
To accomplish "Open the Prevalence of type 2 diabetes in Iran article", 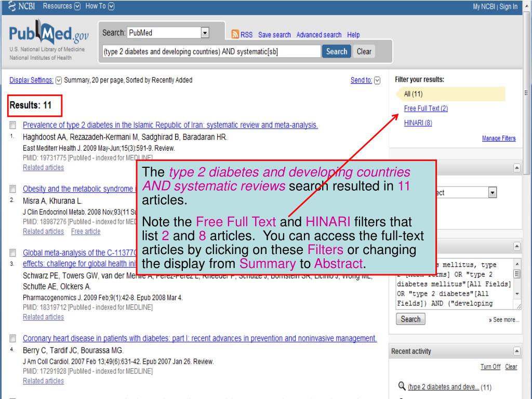I will pyautogui.click(x=170, y=125).
